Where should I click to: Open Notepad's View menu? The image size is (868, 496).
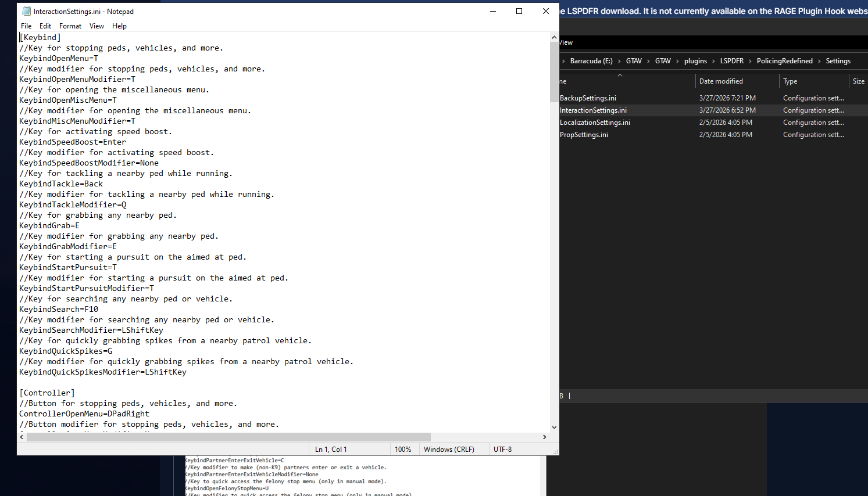point(97,26)
